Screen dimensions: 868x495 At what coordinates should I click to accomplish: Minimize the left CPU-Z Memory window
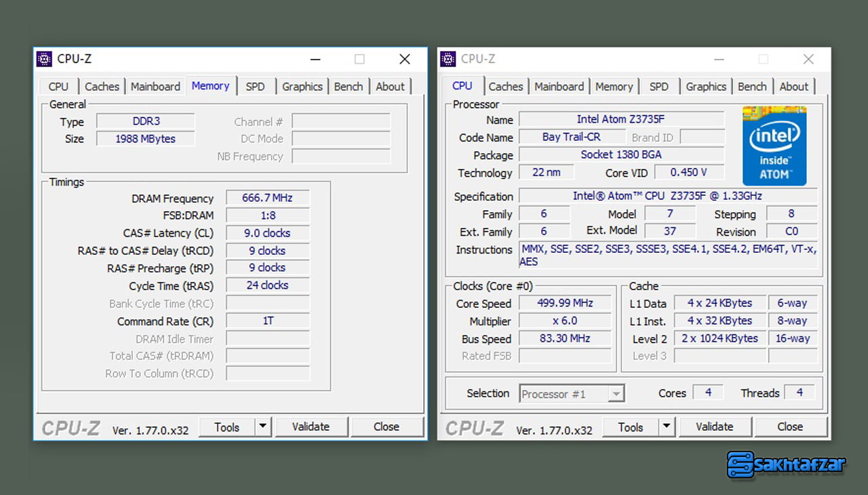tap(315, 59)
